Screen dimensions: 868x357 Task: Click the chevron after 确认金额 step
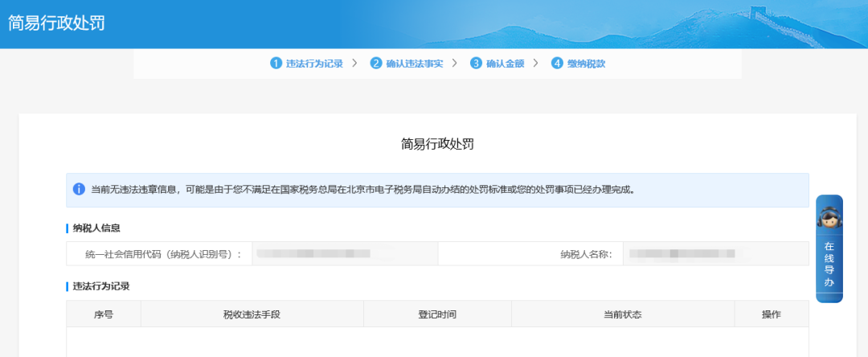pos(536,63)
